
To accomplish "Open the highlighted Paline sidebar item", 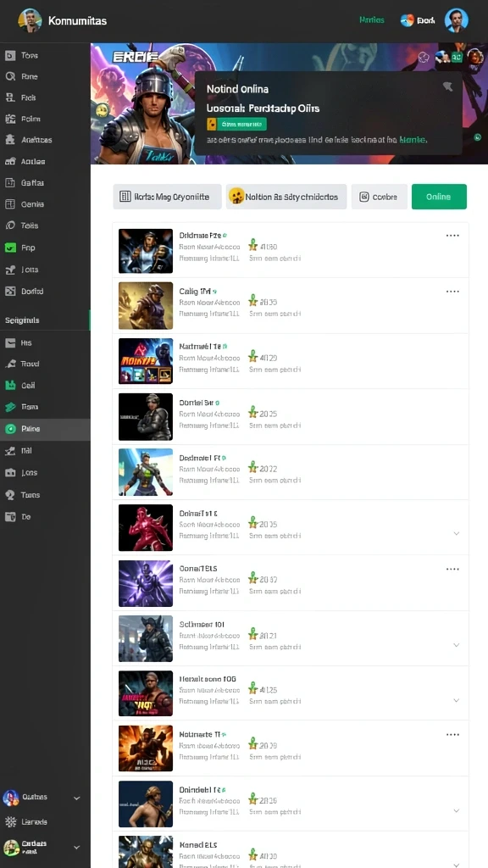I will 45,429.
